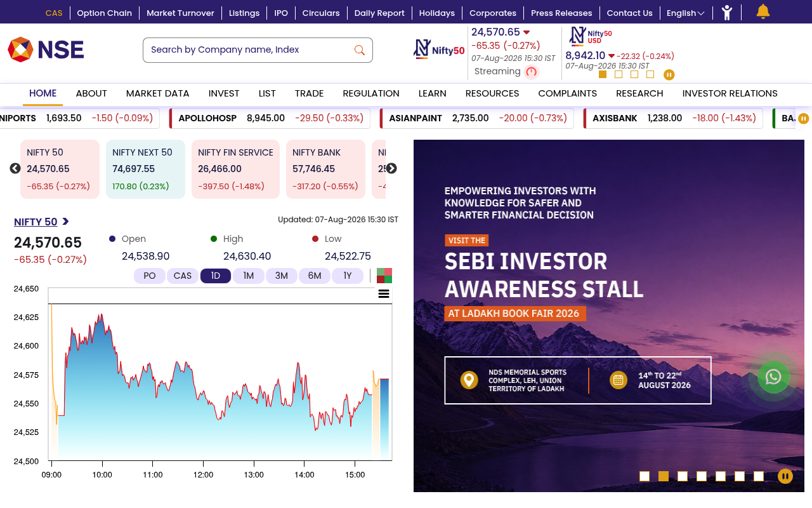Open the Press Releases link
Viewport: 812px width, 508px height.
(x=561, y=13)
